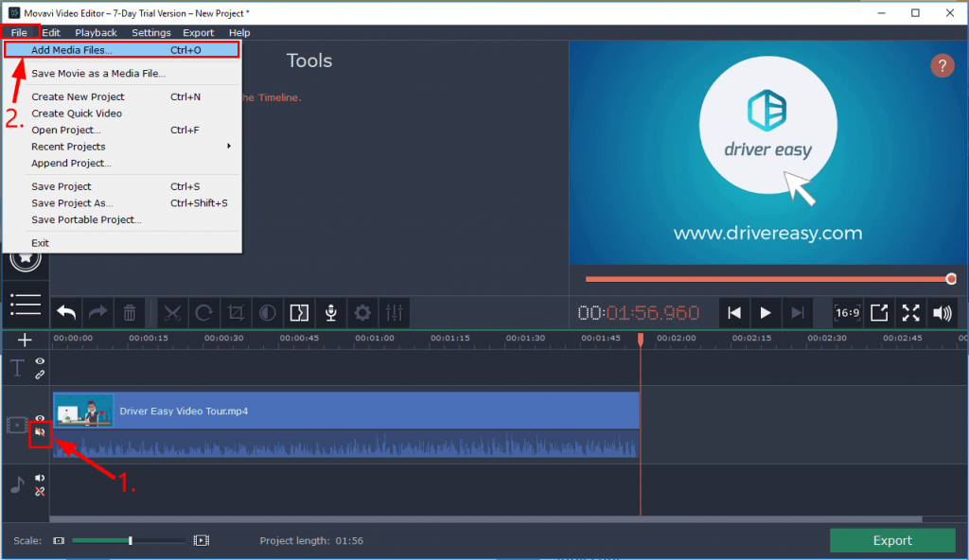Click the timeline Scale slider handle
The image size is (969, 560).
click(x=131, y=541)
